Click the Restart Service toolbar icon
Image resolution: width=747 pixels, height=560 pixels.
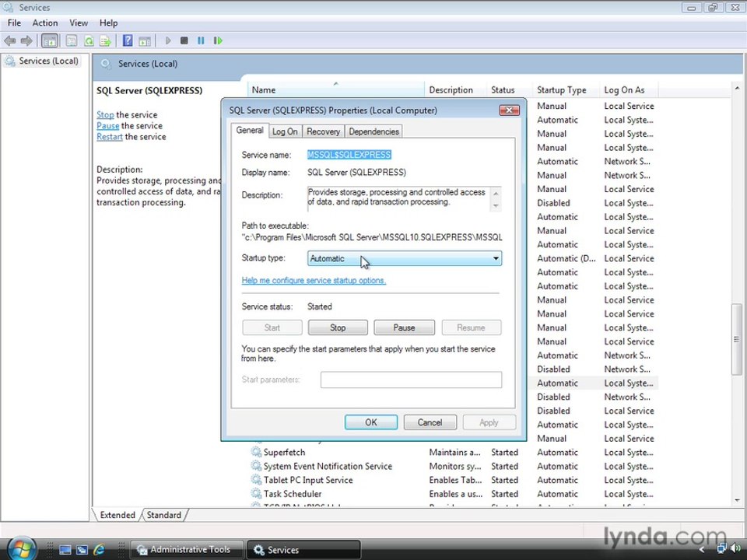click(218, 41)
